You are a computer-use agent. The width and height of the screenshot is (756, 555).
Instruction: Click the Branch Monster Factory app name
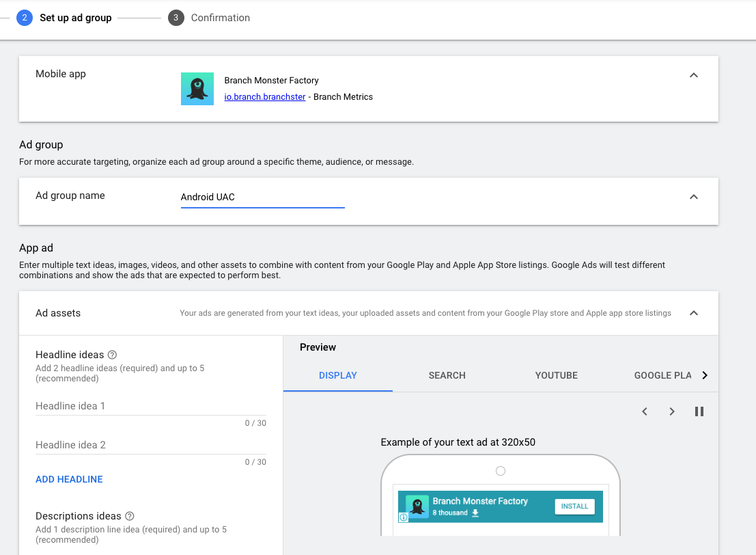271,80
